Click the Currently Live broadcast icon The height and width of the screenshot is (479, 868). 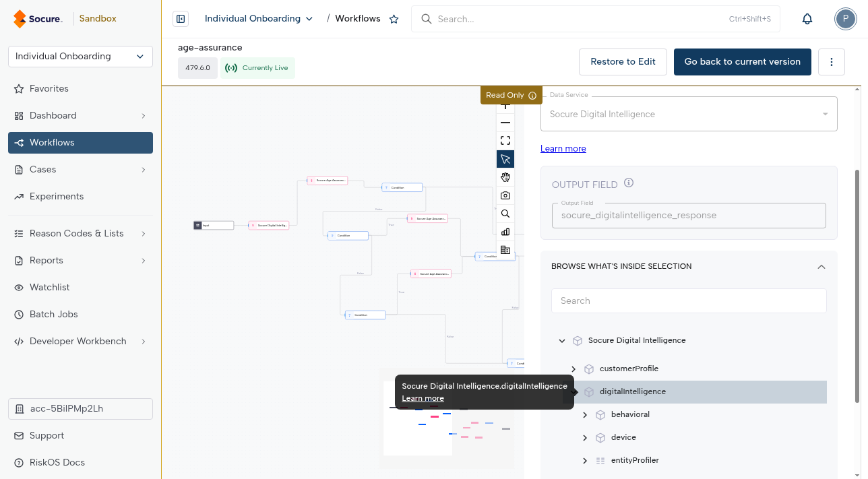coord(231,68)
